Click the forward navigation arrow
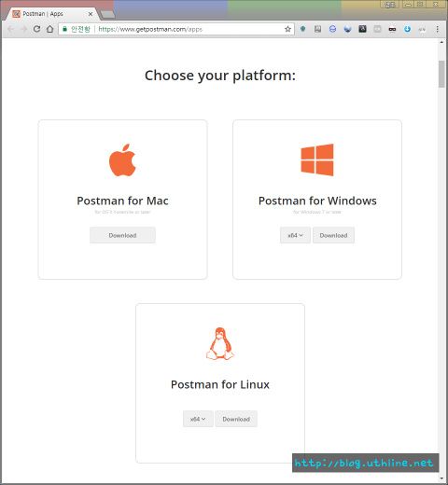The height and width of the screenshot is (485, 448). click(x=23, y=29)
